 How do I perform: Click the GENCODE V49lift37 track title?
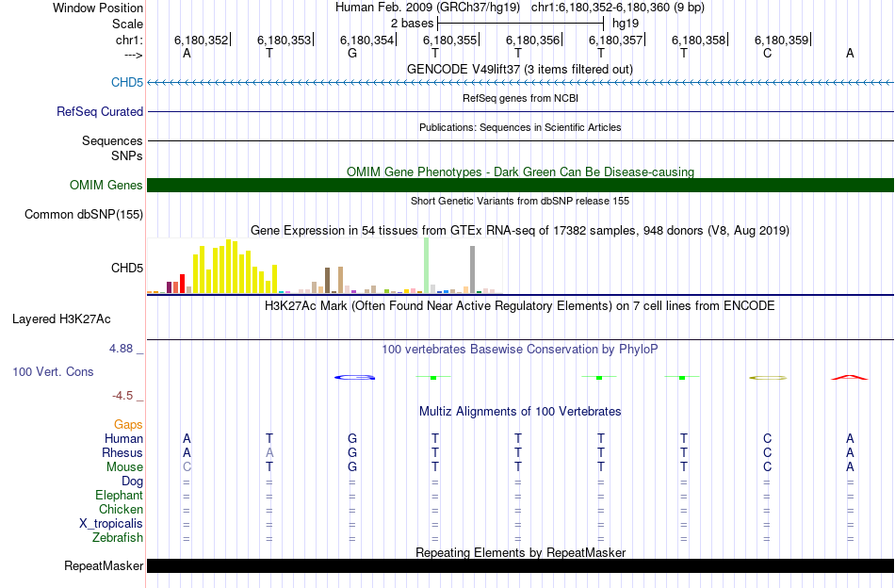coord(520,69)
